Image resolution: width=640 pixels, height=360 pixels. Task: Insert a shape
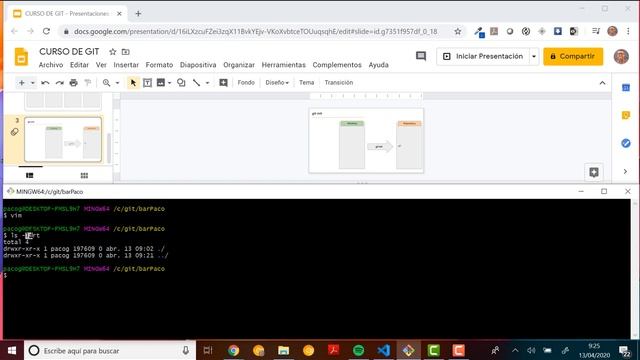(181, 83)
